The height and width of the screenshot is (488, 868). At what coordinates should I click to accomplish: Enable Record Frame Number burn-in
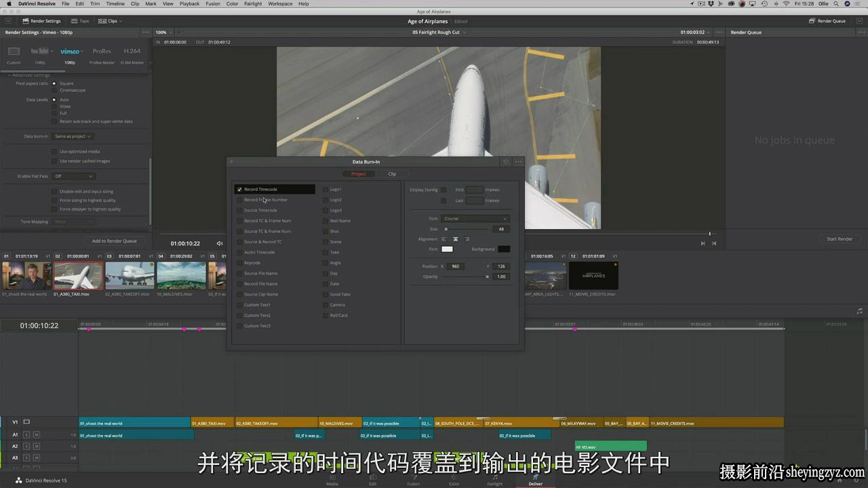point(239,200)
